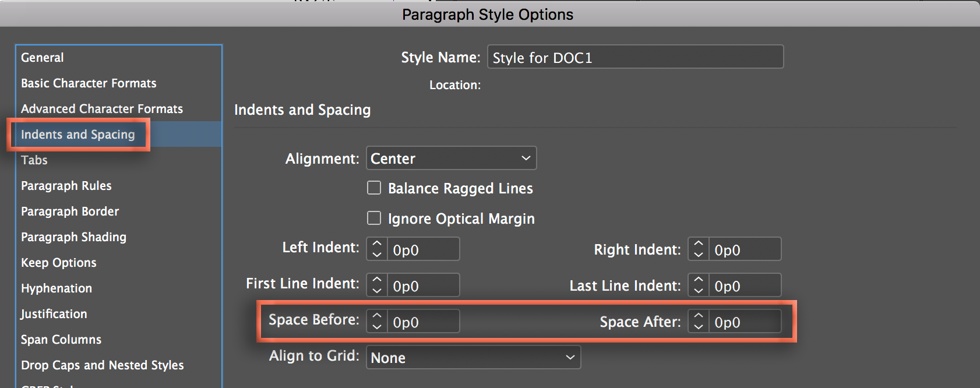Increase the Right Indent stepper value

click(x=699, y=244)
